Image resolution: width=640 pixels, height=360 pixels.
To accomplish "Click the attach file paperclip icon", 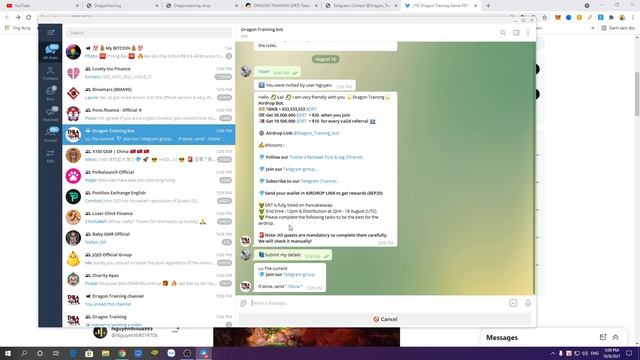I will (x=243, y=303).
